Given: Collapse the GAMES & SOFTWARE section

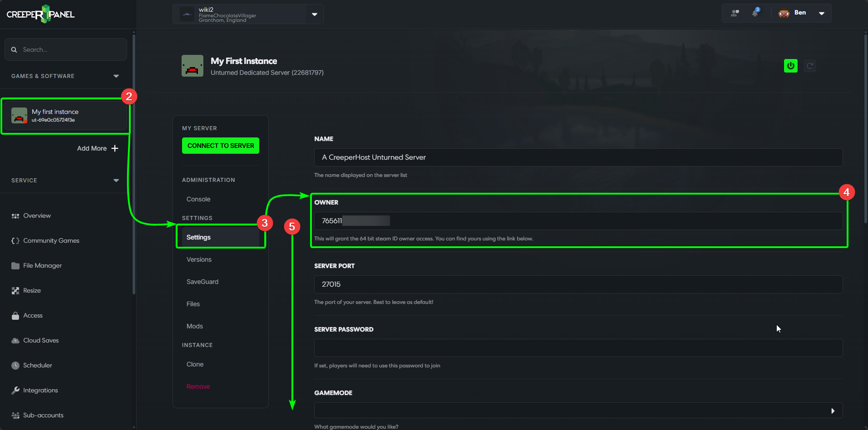Looking at the screenshot, I should tap(116, 76).
